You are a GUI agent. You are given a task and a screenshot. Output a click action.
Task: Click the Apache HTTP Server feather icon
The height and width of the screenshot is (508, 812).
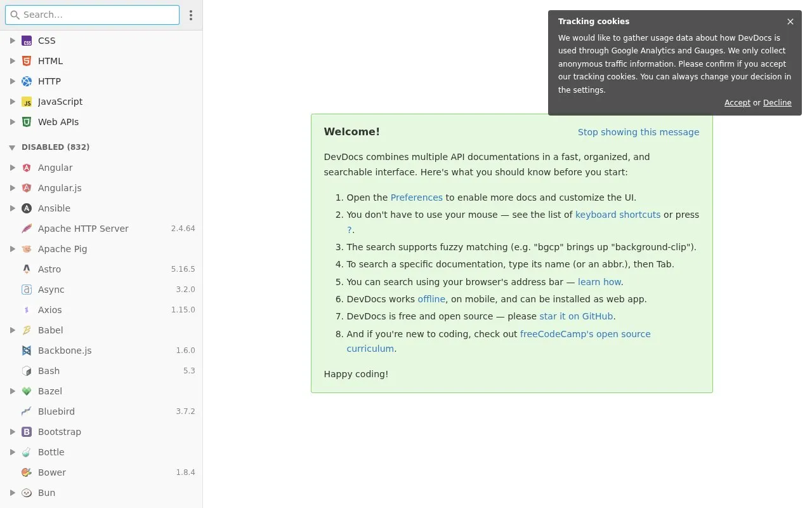pyautogui.click(x=27, y=229)
